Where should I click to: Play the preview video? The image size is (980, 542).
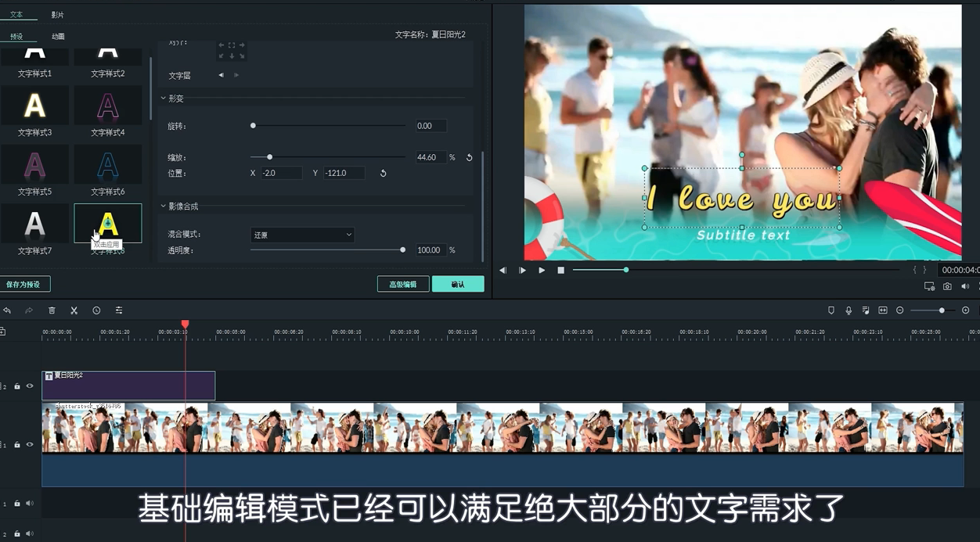[x=542, y=270]
